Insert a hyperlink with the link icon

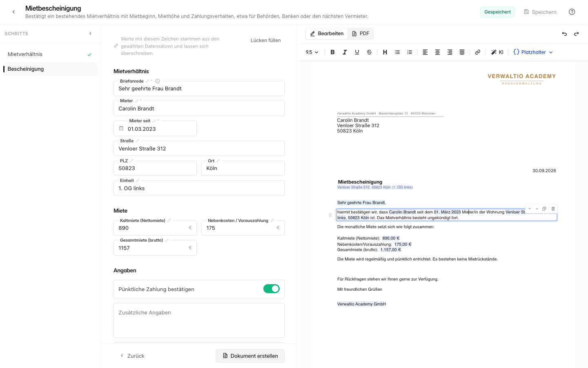click(x=477, y=52)
